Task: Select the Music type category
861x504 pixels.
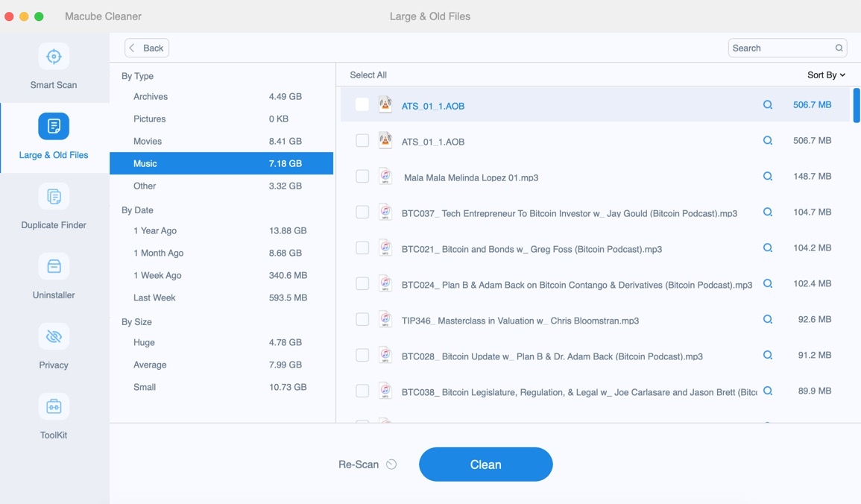Action: pyautogui.click(x=221, y=163)
